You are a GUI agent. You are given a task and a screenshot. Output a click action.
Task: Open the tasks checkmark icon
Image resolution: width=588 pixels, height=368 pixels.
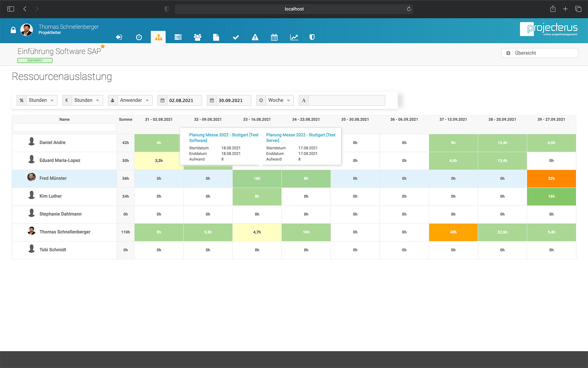pyautogui.click(x=236, y=37)
